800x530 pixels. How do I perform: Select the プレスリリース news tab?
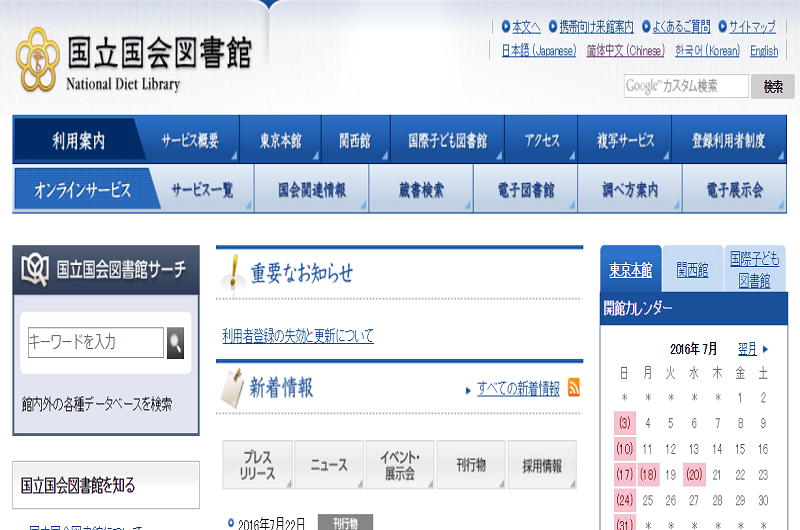(x=256, y=465)
